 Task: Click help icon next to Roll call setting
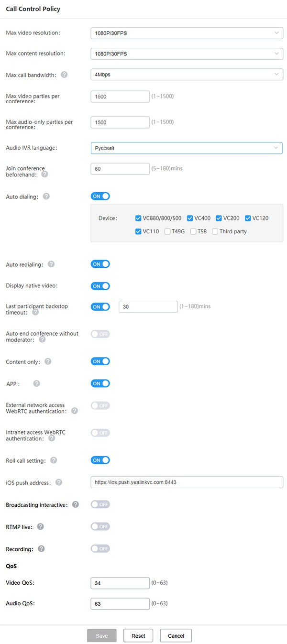click(x=54, y=460)
